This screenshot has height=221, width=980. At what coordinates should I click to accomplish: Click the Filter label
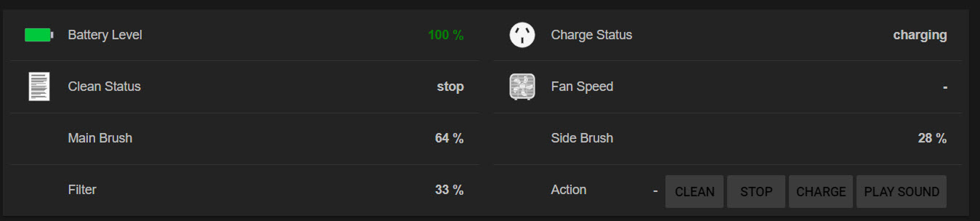pos(82,190)
